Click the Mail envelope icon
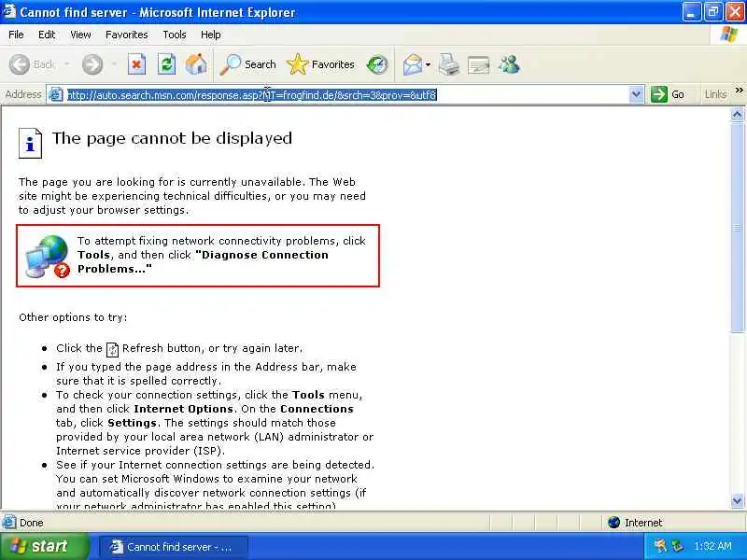 click(412, 64)
